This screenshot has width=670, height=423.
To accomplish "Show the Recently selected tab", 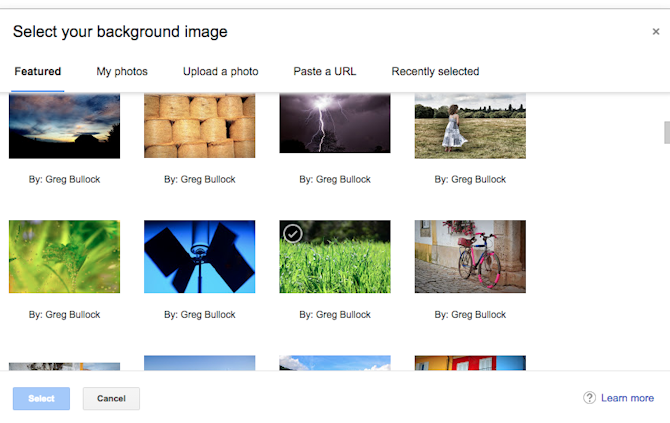I will 435,72.
